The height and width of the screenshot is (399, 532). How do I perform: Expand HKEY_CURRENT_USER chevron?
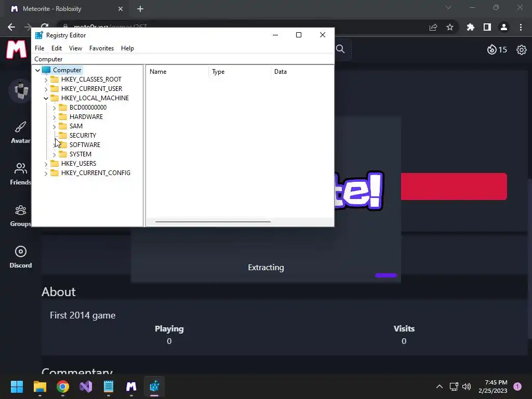click(x=46, y=89)
